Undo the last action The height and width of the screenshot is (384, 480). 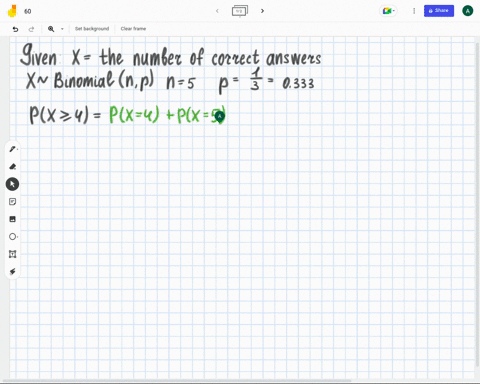pos(15,29)
